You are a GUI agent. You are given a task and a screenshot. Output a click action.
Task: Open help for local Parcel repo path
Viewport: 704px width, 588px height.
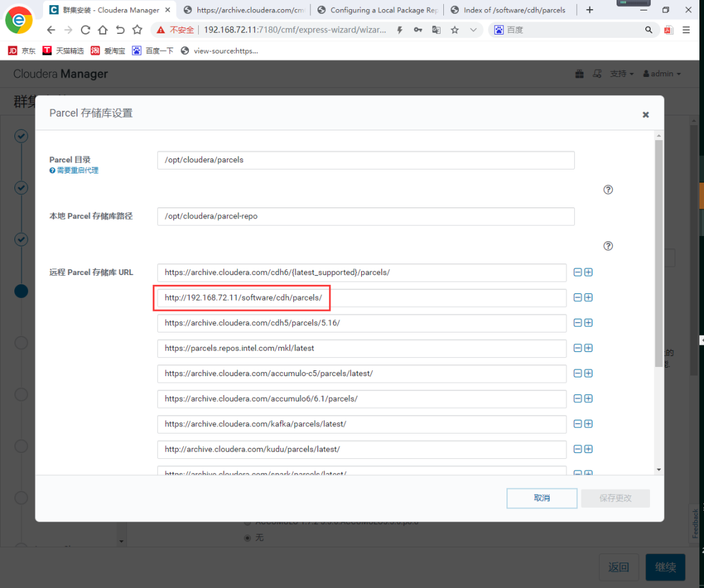tap(608, 246)
